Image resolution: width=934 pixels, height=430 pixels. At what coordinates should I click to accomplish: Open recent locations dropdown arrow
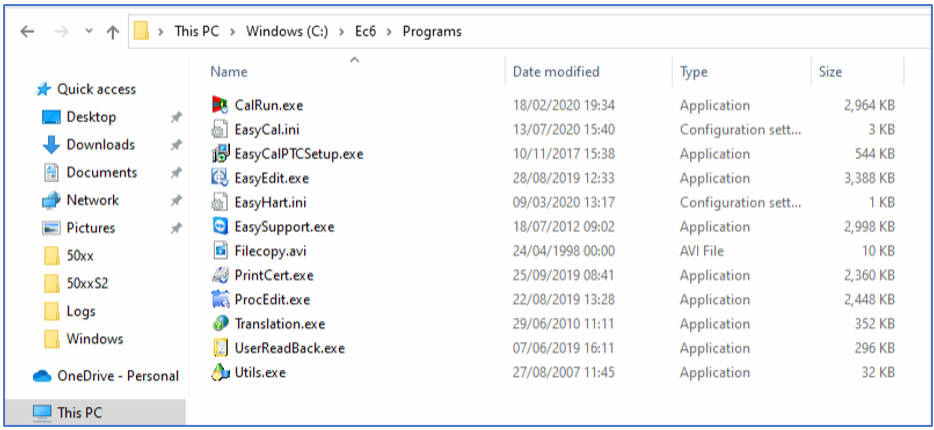click(x=86, y=32)
